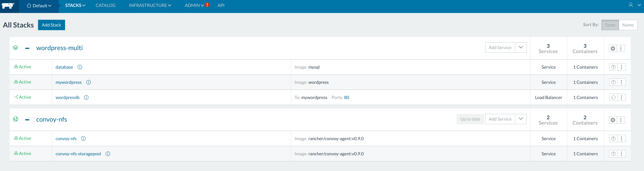The height and width of the screenshot is (171, 644).
Task: Collapse the wordpress-multi stack
Action: (27, 48)
